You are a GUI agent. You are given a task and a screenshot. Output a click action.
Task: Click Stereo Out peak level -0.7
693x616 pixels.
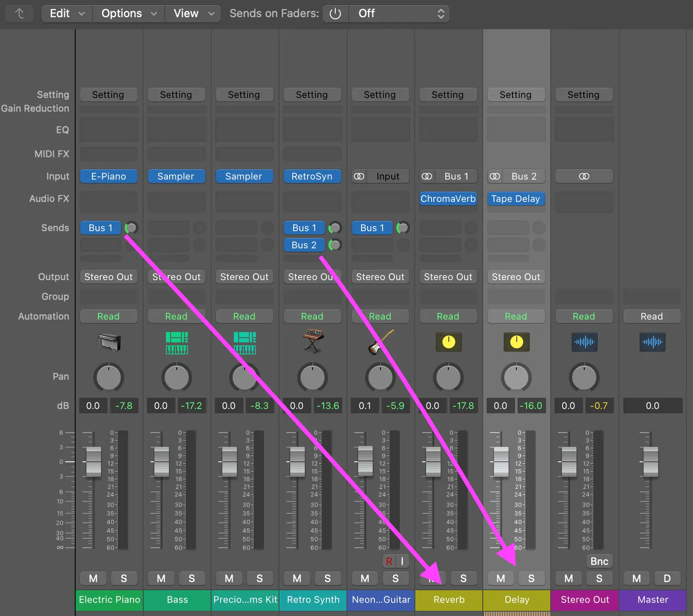click(x=599, y=406)
